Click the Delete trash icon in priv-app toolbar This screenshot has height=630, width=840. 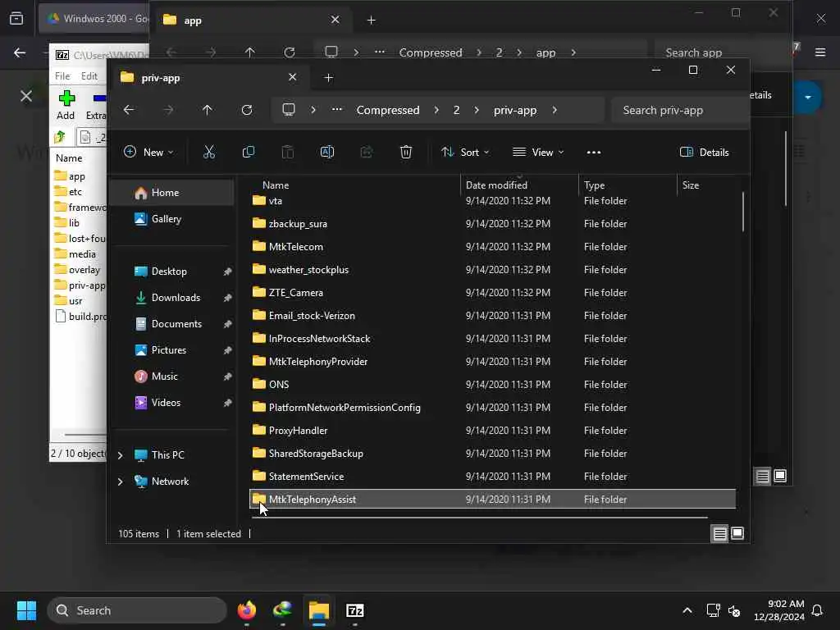[406, 152]
